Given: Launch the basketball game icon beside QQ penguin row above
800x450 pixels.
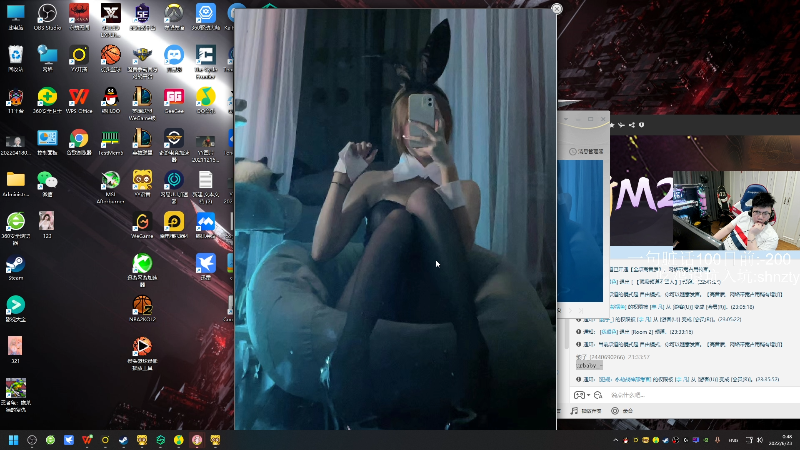Looking at the screenshot, I should pyautogui.click(x=111, y=58).
